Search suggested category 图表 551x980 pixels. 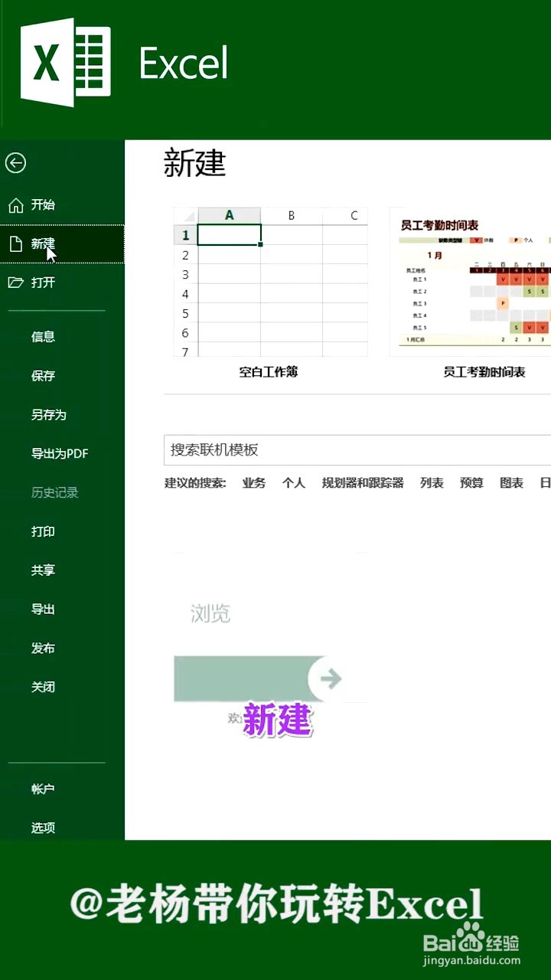tap(511, 483)
